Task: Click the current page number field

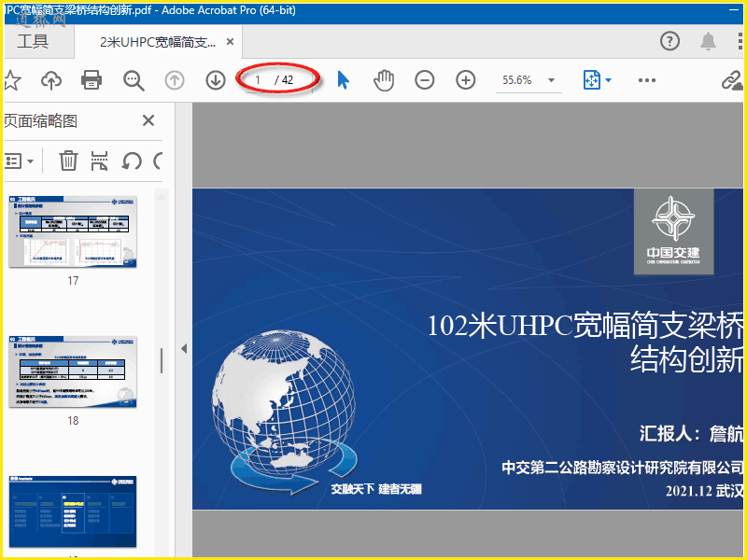Action: click(x=258, y=80)
